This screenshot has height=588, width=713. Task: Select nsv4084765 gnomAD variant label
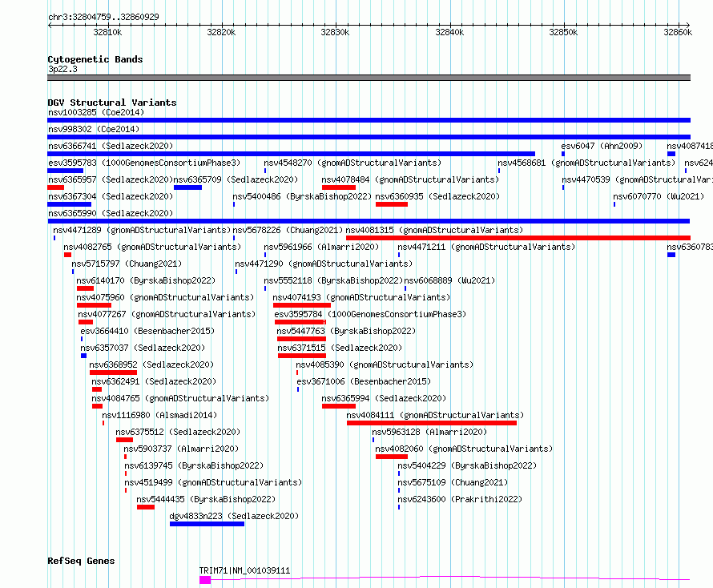coord(180,398)
